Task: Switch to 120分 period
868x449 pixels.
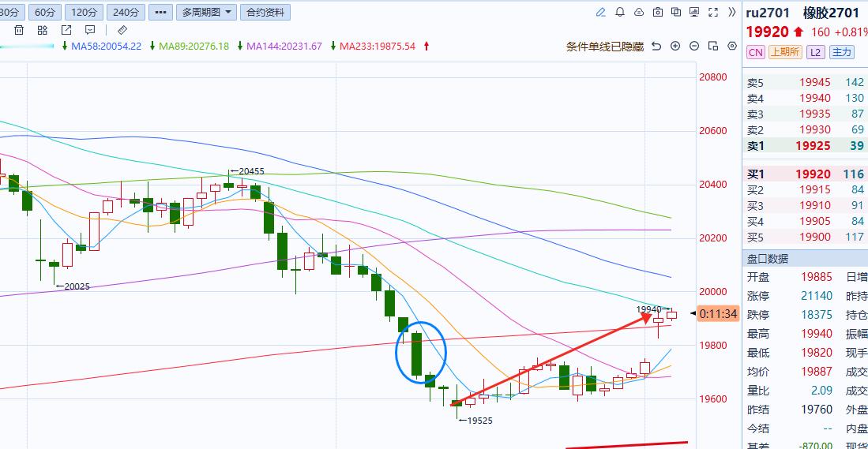Action: (x=85, y=12)
